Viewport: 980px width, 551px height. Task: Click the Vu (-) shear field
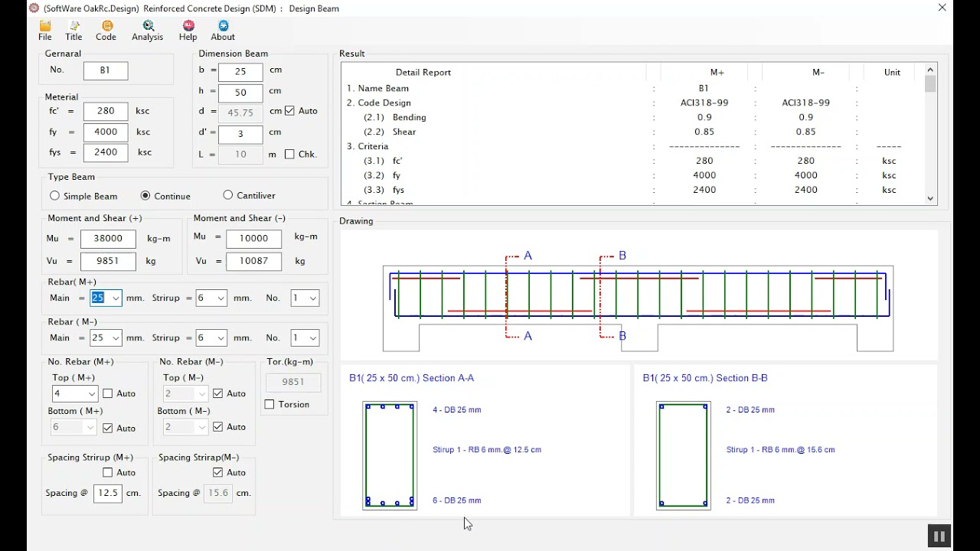[253, 261]
